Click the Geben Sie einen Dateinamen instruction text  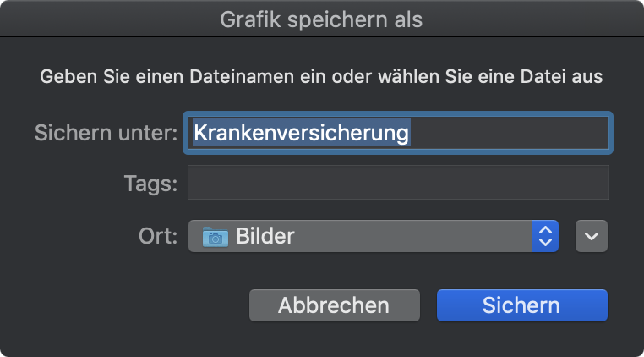tap(321, 77)
